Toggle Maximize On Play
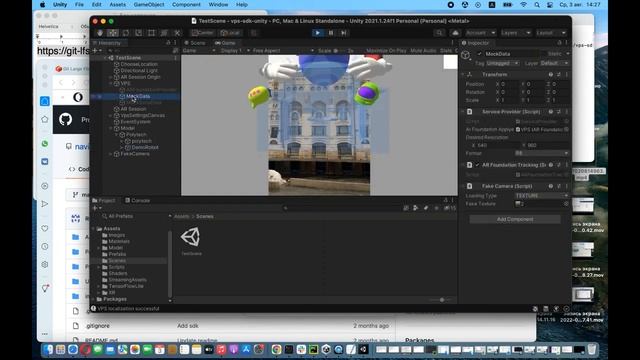640x360 pixels. pos(386,51)
